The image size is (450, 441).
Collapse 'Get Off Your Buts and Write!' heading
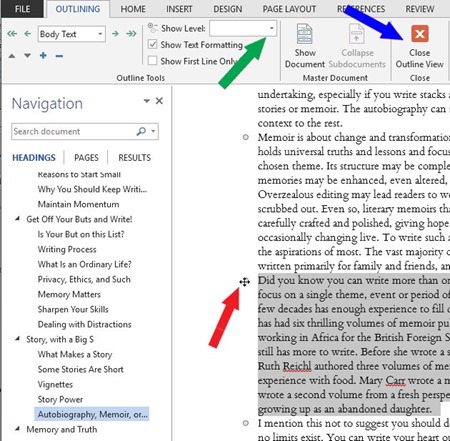17,219
